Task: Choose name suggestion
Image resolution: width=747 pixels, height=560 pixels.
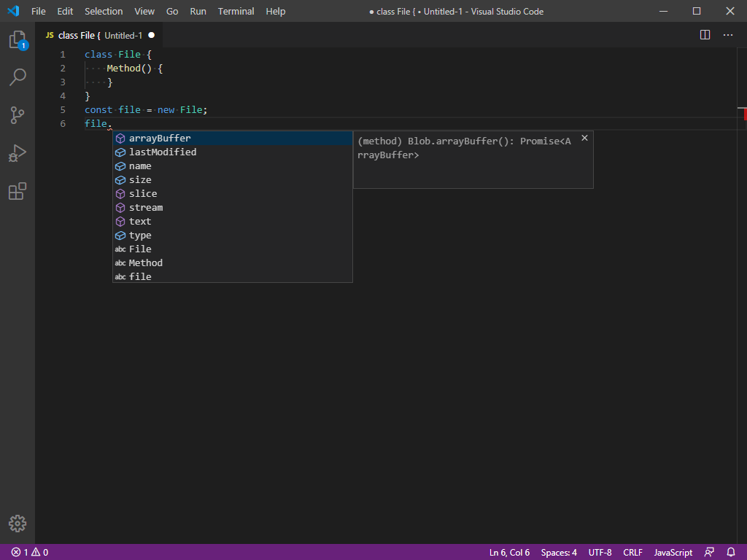Action: click(233, 166)
